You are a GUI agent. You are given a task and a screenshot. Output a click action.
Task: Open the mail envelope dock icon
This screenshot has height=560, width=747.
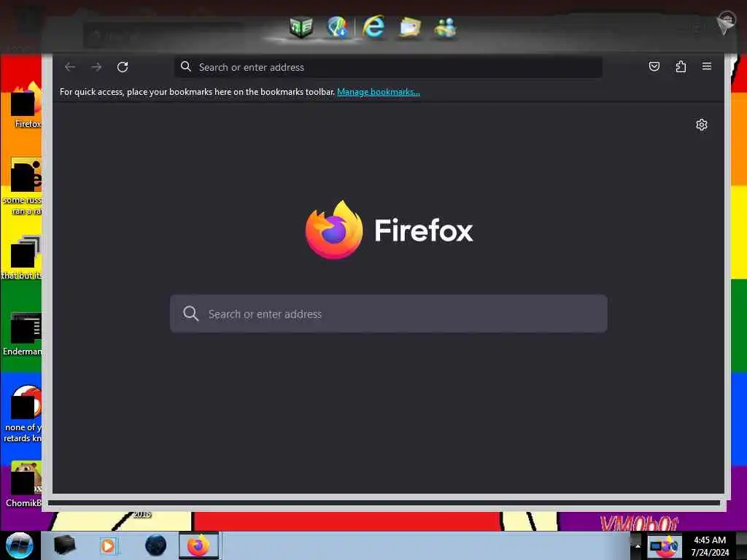[410, 27]
